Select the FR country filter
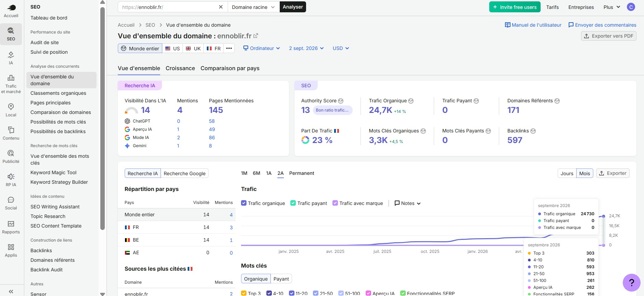 pos(214,48)
